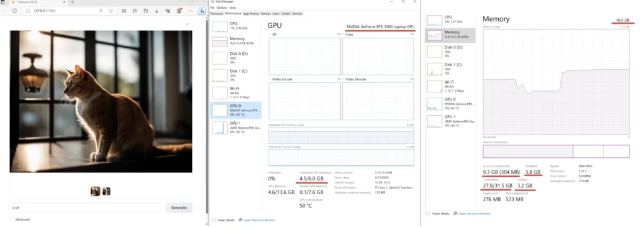Screen dimensions: 644x227
Task: Switch to the Services tab
Action: [x=297, y=14]
